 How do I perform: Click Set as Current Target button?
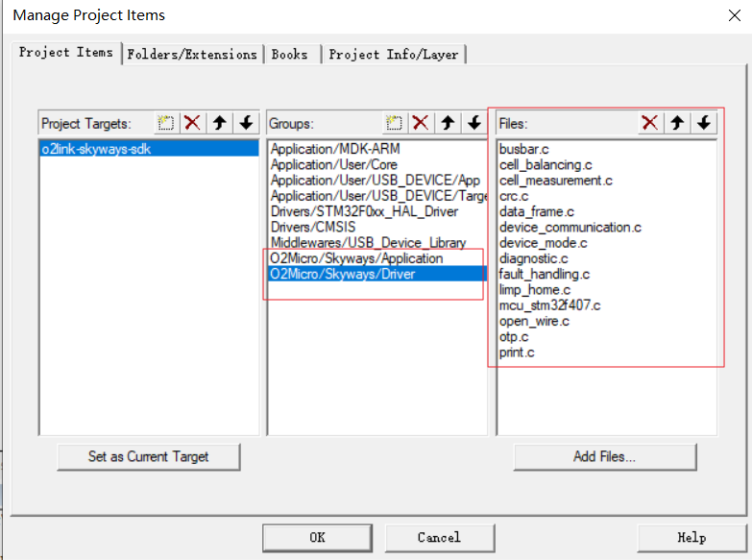(148, 457)
